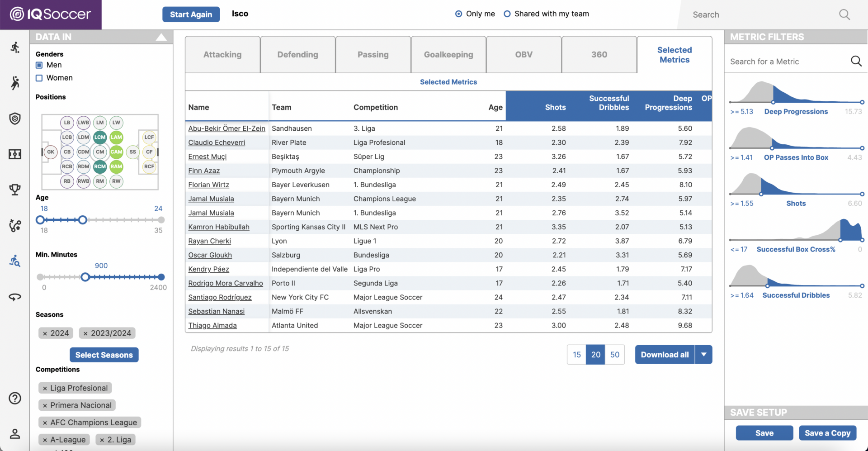Remove the Primera Nacional competition tag

point(45,406)
